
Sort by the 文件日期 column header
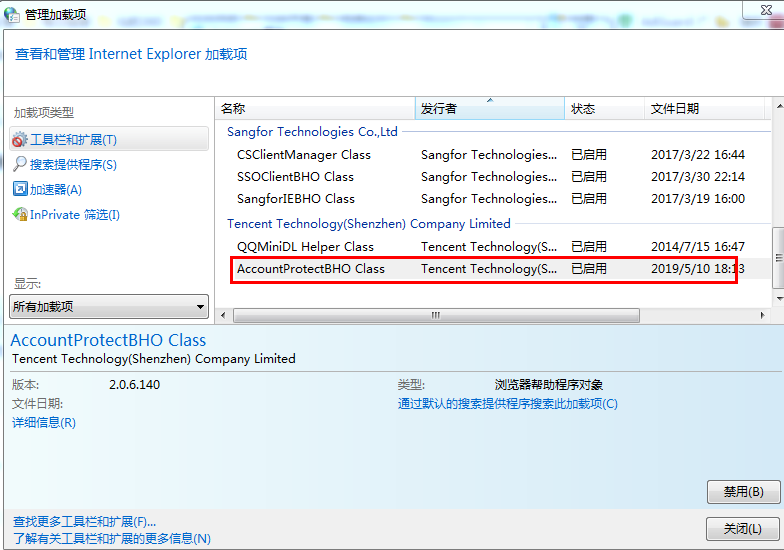tap(704, 108)
